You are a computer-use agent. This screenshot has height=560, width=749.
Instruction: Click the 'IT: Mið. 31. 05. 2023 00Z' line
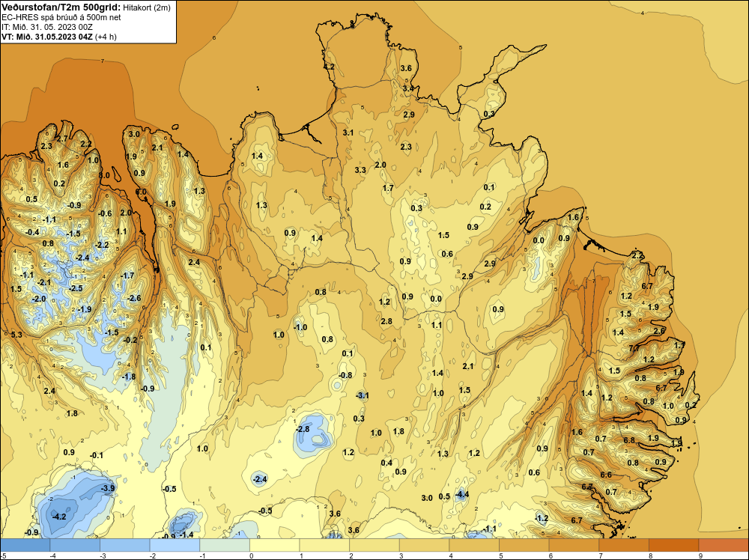46,27
